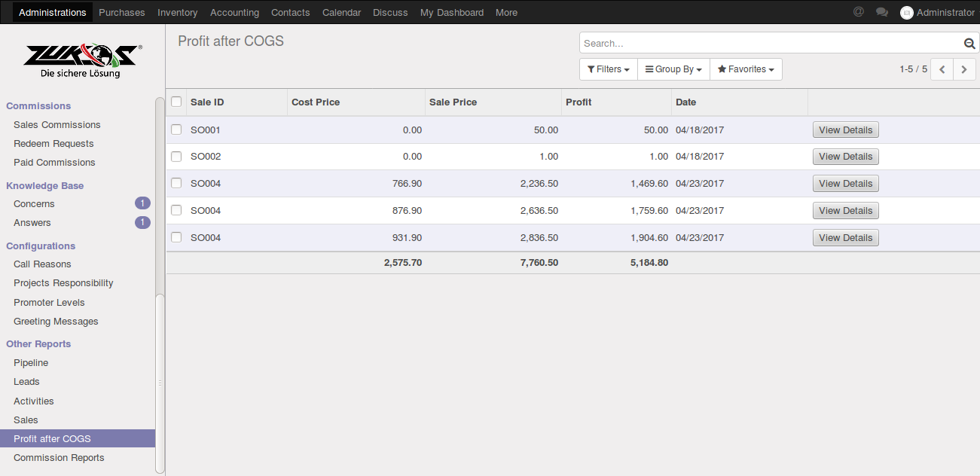Click the 1-5 / 5 pager text
Screen dimensions: 980x476
pos(913,69)
